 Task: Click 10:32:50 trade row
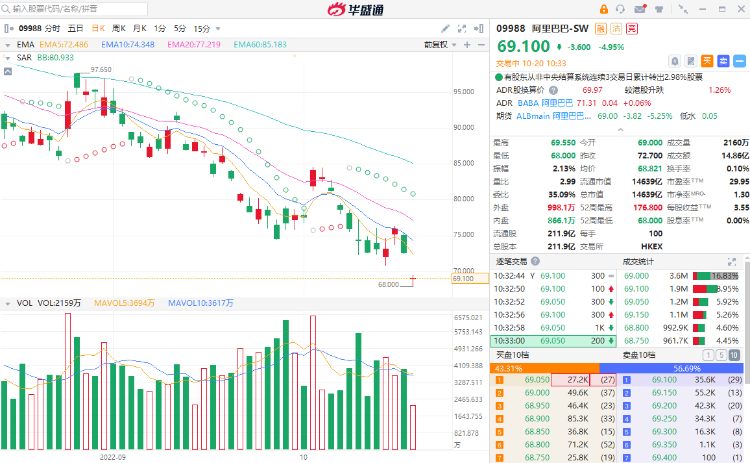coord(553,289)
